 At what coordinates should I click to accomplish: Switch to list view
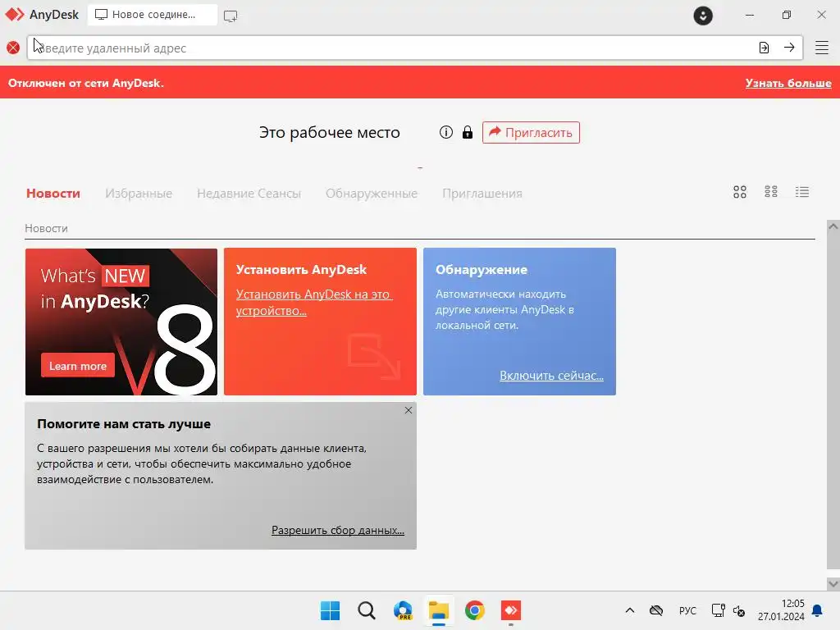(802, 192)
